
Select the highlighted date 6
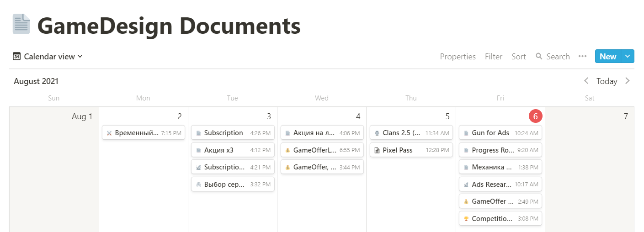coord(535,116)
